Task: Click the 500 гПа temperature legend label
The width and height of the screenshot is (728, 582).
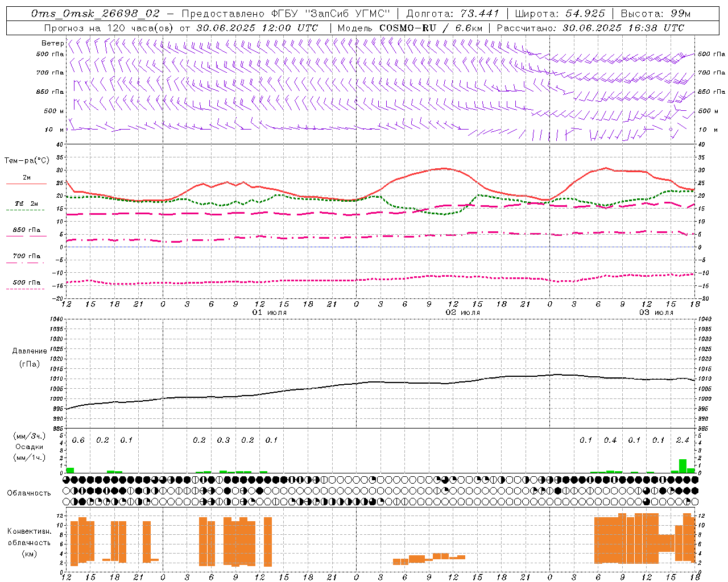Action: coord(27,282)
